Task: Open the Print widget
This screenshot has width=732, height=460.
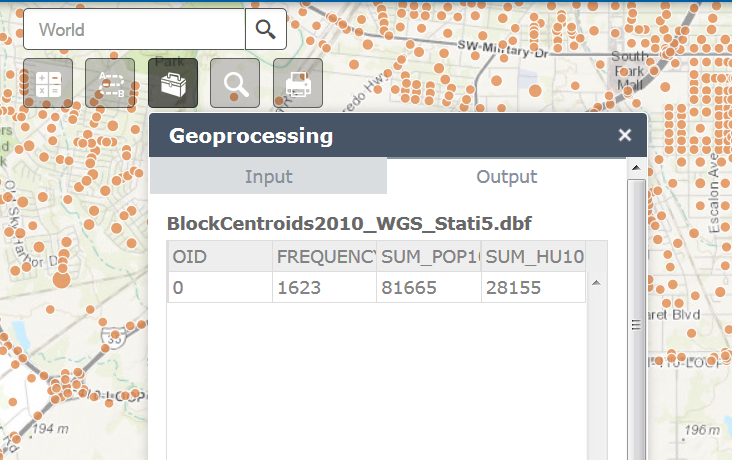Action: coord(298,83)
